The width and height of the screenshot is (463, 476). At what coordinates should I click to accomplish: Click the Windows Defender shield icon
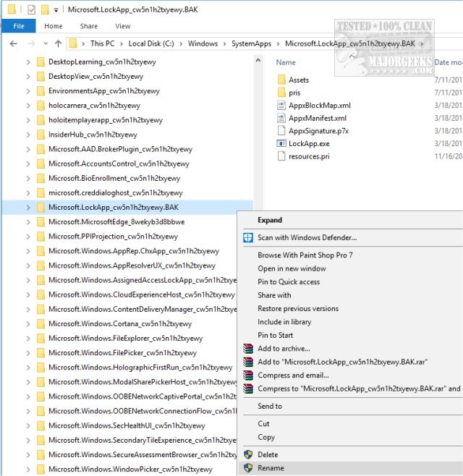click(248, 238)
